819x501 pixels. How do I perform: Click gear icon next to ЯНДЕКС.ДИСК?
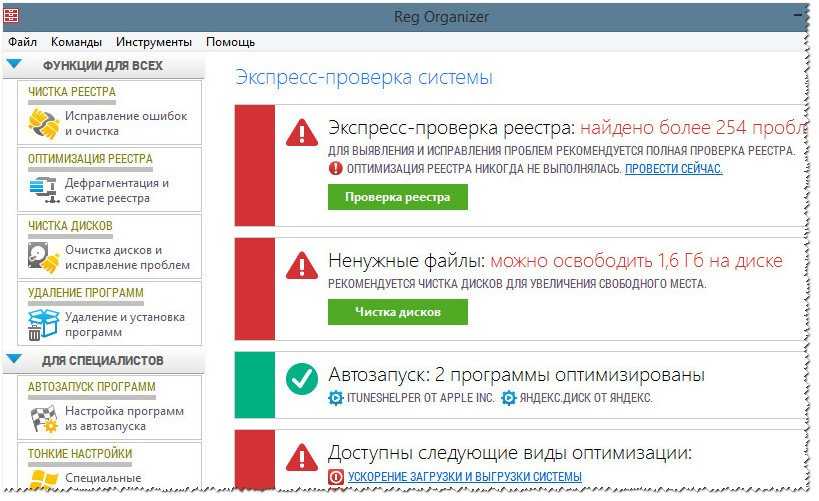coord(508,398)
